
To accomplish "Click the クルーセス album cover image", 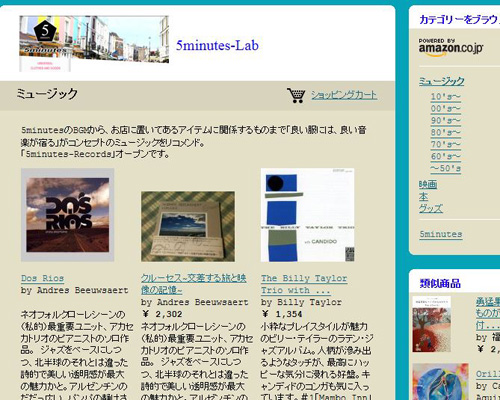I will click(x=188, y=226).
